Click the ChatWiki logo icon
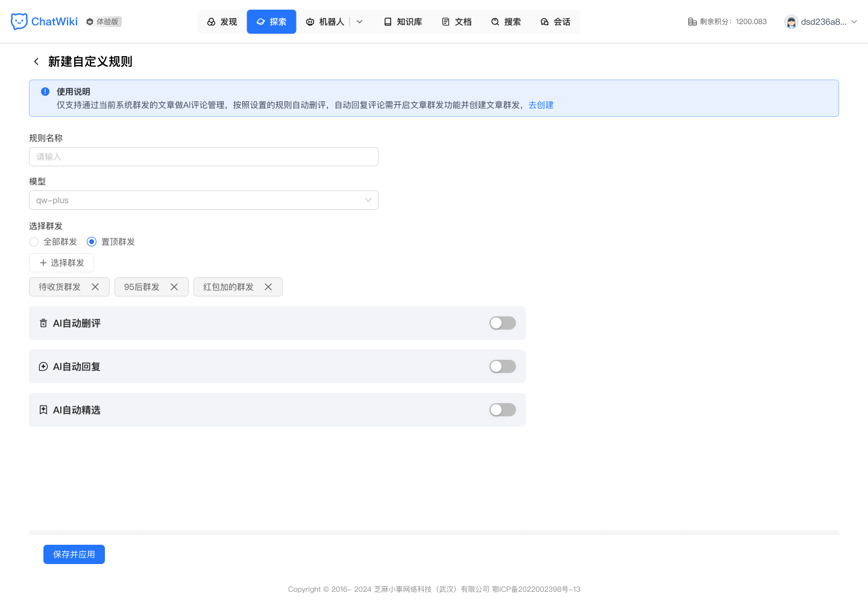 point(19,20)
